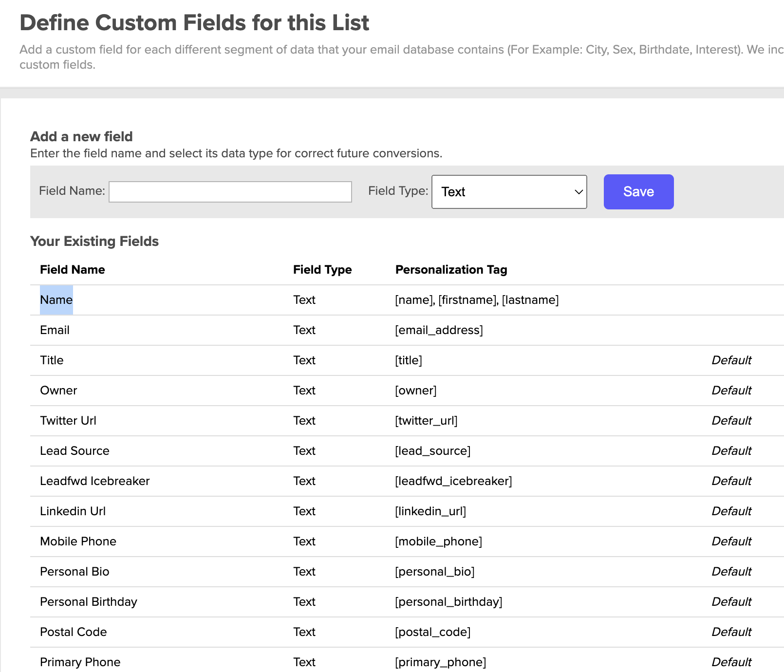Click Default in the Postal Code row
Screen dimensions: 784x672
click(x=731, y=632)
